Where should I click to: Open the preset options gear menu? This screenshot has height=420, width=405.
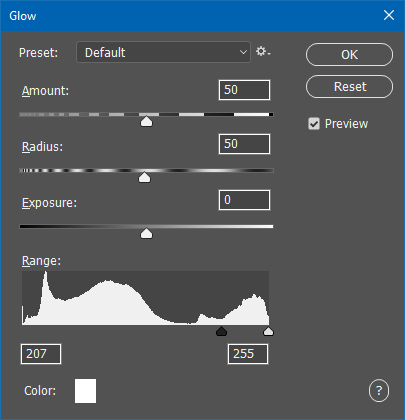[263, 52]
